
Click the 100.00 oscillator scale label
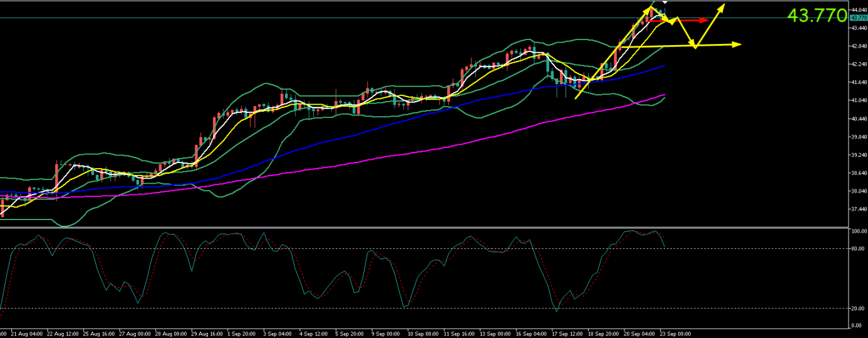(859, 231)
